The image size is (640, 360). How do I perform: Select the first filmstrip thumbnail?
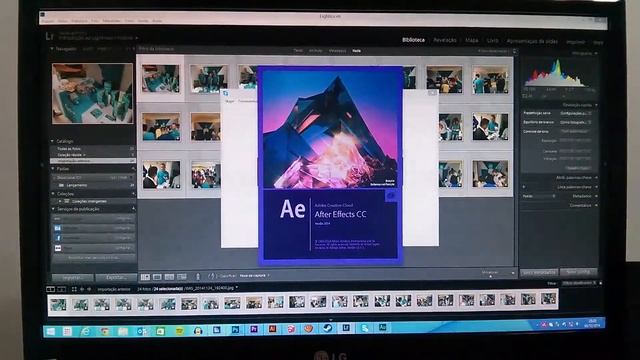tap(58, 304)
